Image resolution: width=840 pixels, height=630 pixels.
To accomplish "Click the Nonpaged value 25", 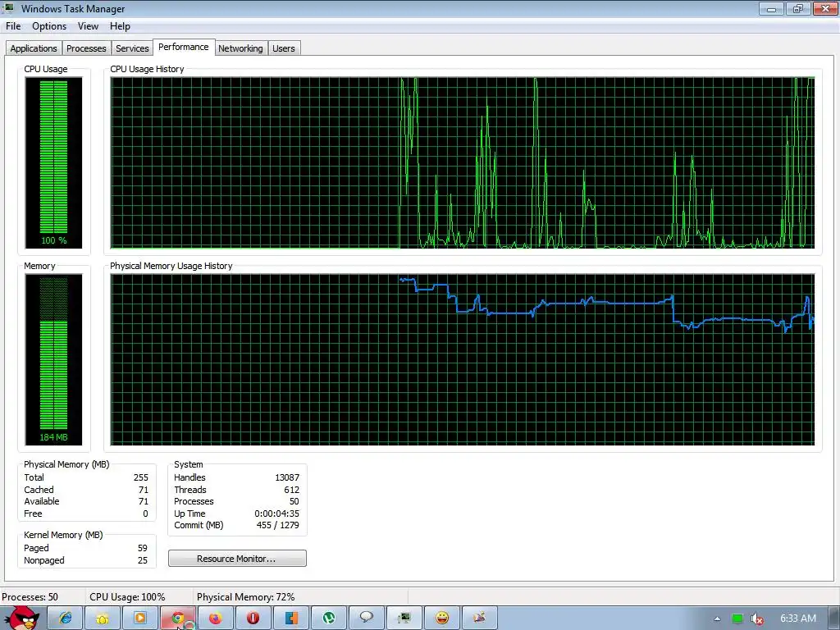I will pyautogui.click(x=143, y=560).
